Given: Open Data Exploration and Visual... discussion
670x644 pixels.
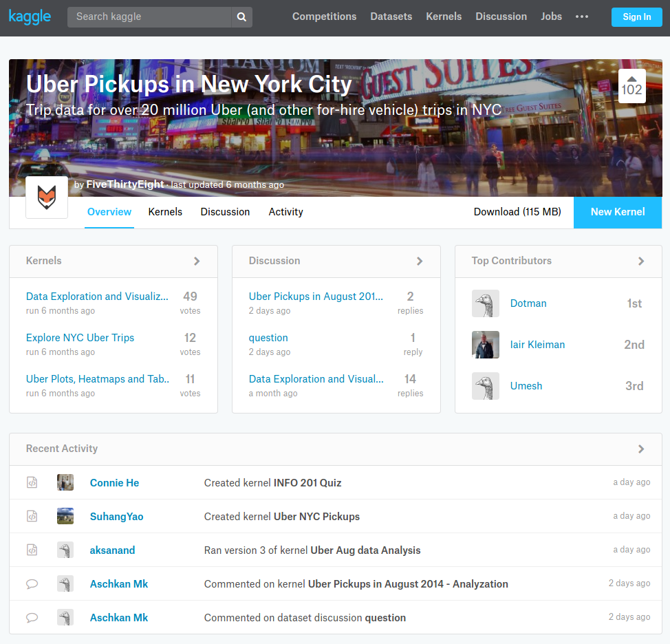Looking at the screenshot, I should click(316, 379).
